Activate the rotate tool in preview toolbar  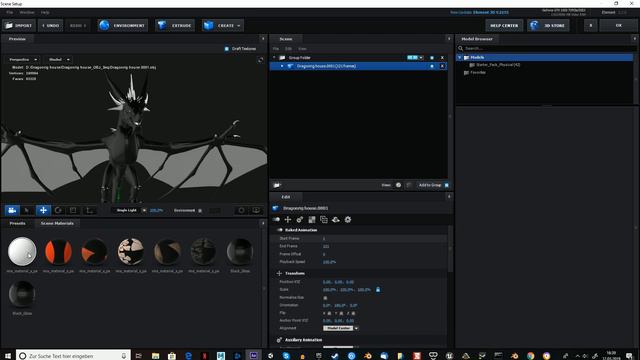pos(58,210)
